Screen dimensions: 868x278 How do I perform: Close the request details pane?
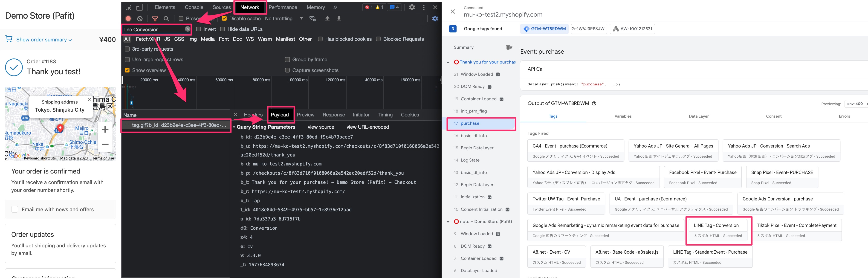pyautogui.click(x=236, y=115)
